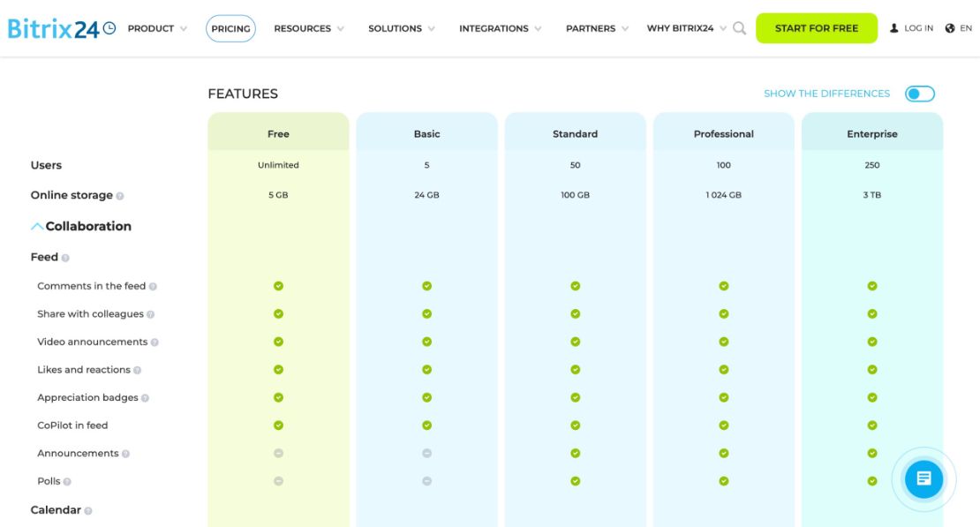Image resolution: width=980 pixels, height=527 pixels.
Task: Open the Solutions dropdown menu
Action: [402, 28]
